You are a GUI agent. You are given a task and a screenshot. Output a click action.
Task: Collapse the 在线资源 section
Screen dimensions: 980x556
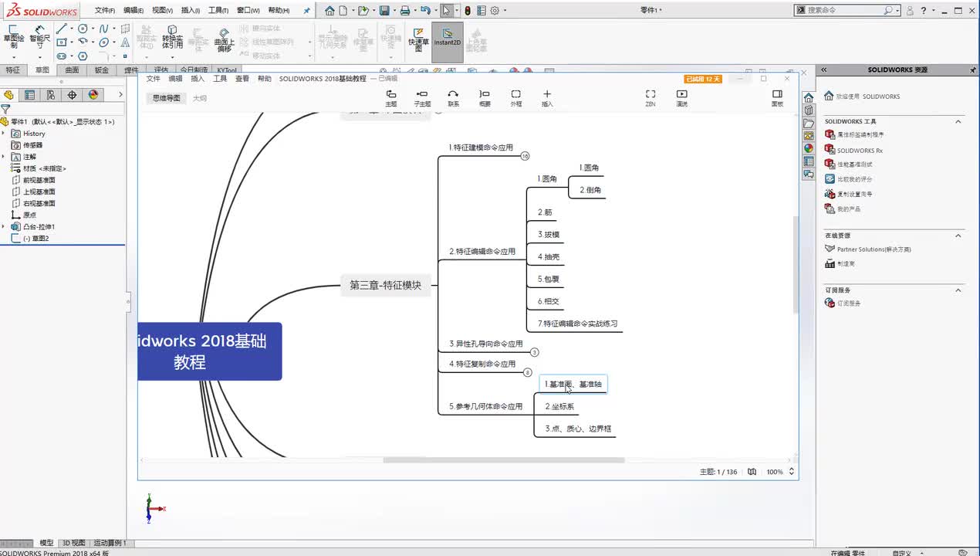(958, 236)
